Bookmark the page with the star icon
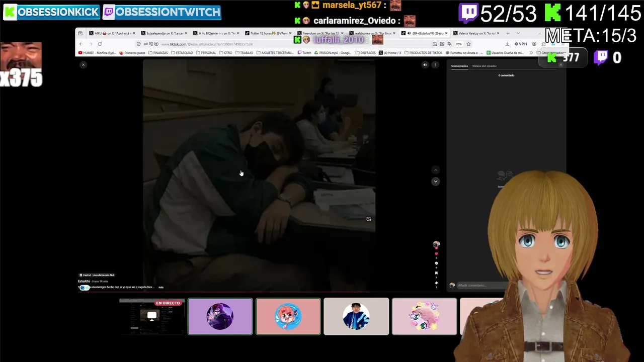The width and height of the screenshot is (644, 362). tap(468, 44)
